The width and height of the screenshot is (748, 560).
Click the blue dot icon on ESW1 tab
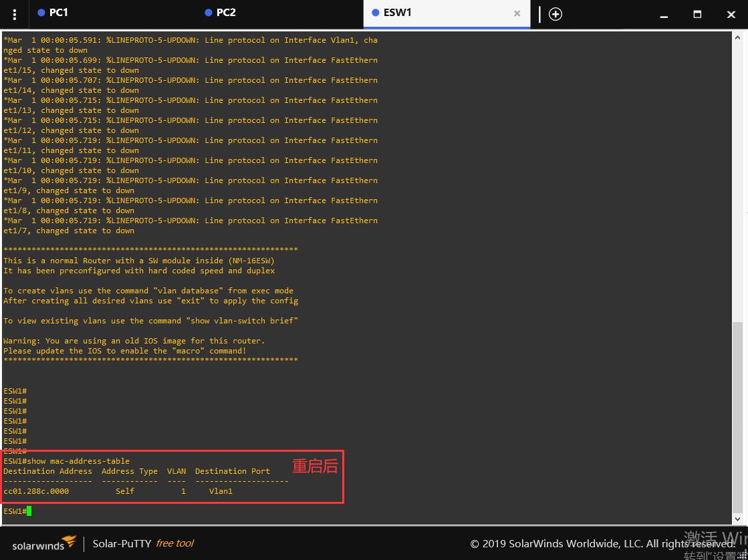pyautogui.click(x=376, y=13)
